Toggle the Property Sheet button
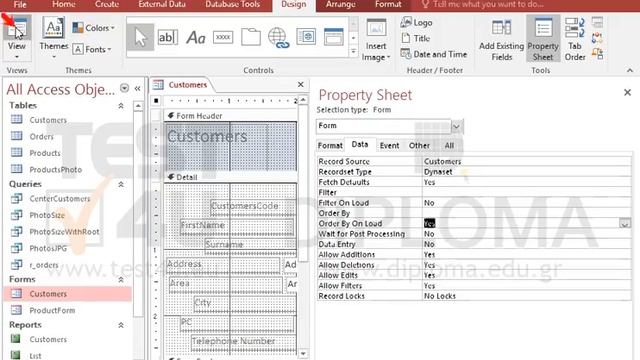Viewport: 640px width, 360px height. point(543,39)
